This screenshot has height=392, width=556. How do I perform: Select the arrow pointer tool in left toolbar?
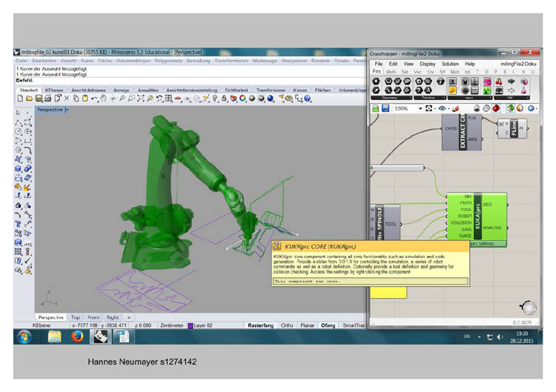[x=18, y=113]
